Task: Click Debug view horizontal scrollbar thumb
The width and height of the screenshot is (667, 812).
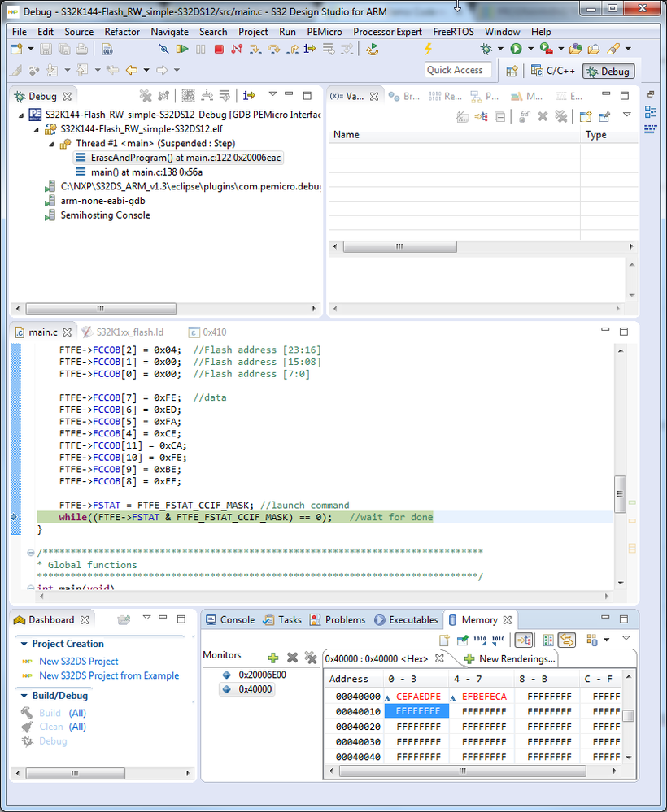Action: click(101, 309)
